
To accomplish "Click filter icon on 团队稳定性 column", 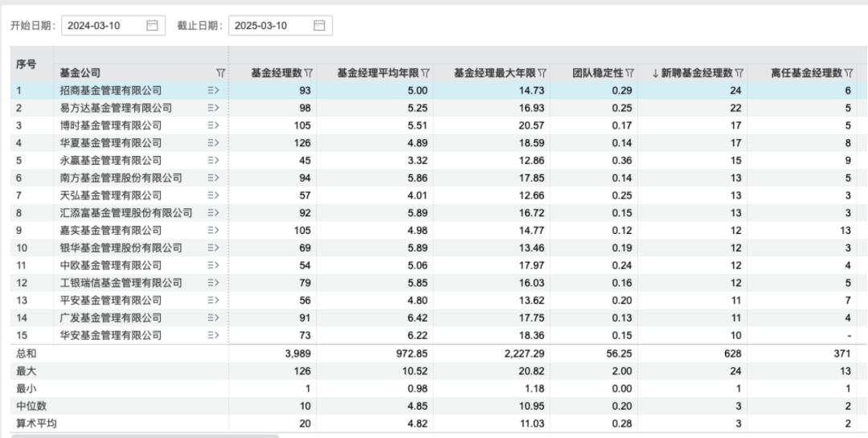I will [x=630, y=73].
